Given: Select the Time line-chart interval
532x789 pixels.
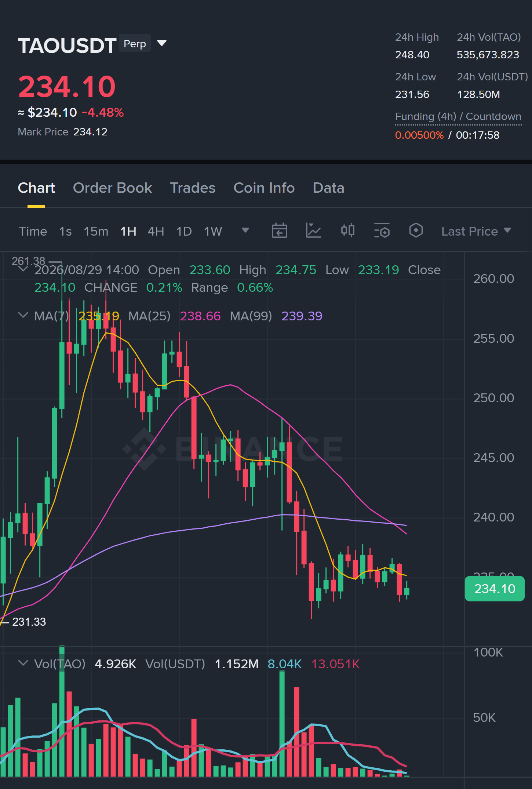Looking at the screenshot, I should (x=33, y=231).
